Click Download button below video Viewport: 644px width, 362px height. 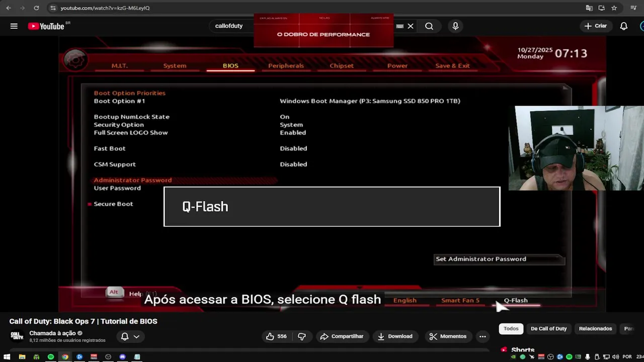[395, 336]
